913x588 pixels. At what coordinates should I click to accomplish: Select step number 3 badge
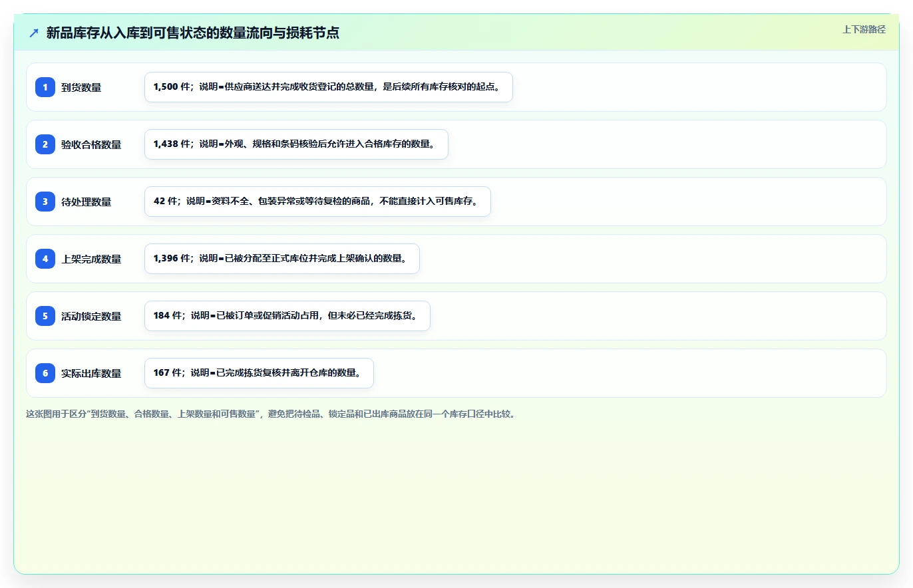click(x=45, y=202)
